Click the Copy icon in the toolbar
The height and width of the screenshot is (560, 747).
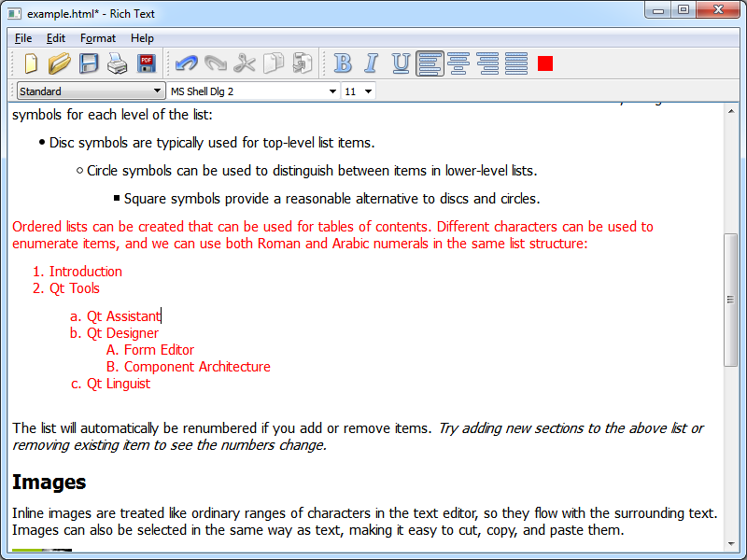[x=274, y=63]
